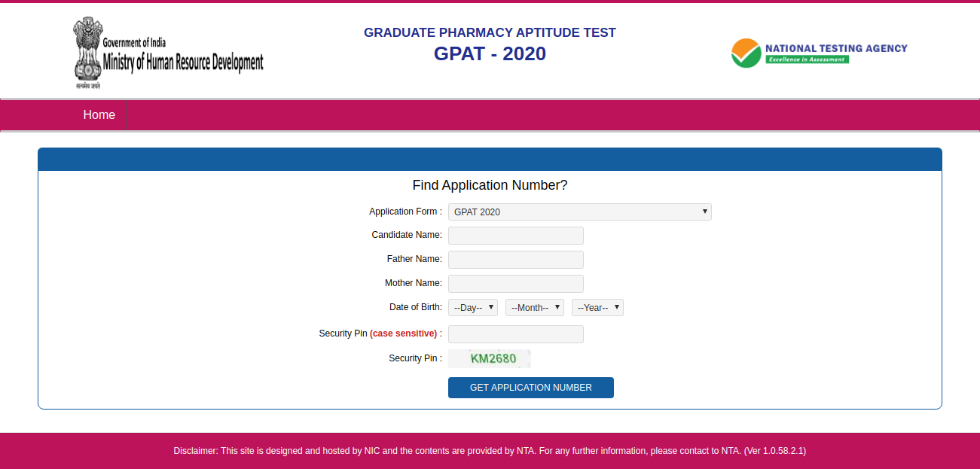980x469 pixels.
Task: Select the GPAT - 2020 page title
Action: 490,53
